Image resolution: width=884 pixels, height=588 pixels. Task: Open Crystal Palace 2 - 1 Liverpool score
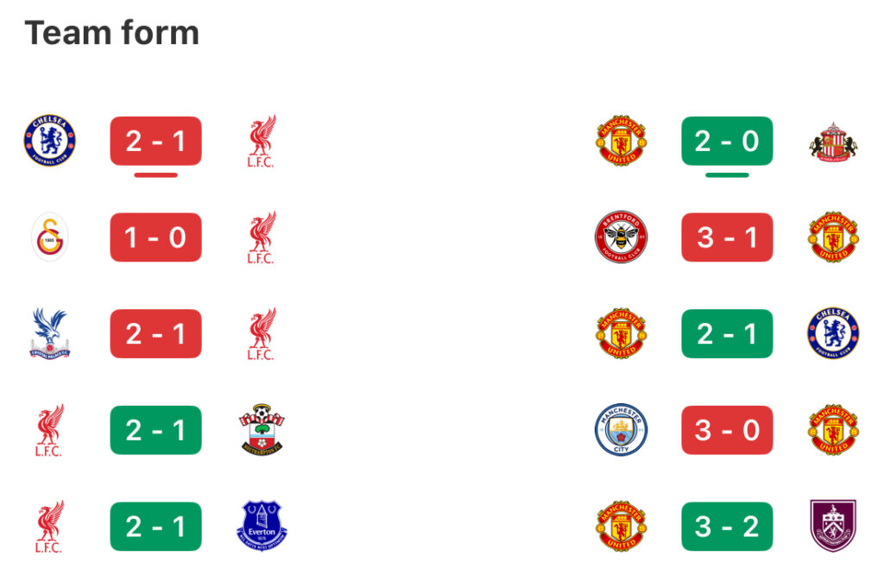[155, 333]
